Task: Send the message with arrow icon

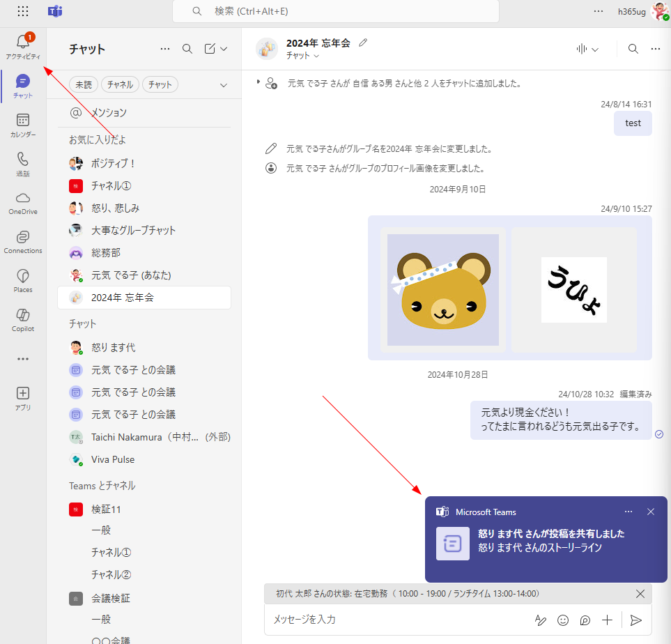Action: pos(636,620)
